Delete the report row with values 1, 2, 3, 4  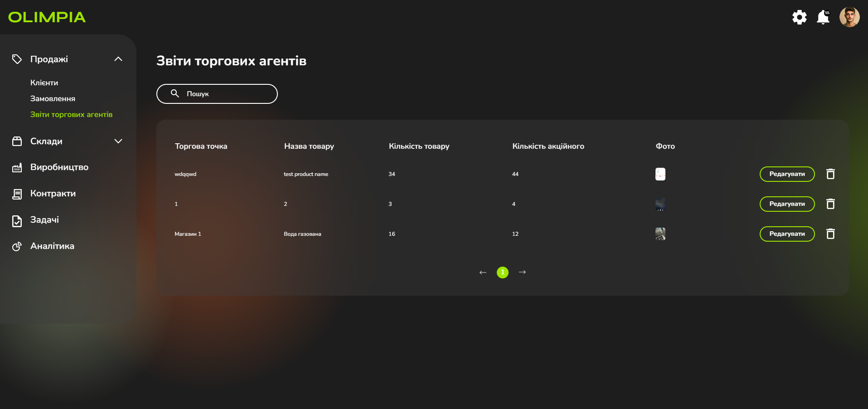[830, 204]
